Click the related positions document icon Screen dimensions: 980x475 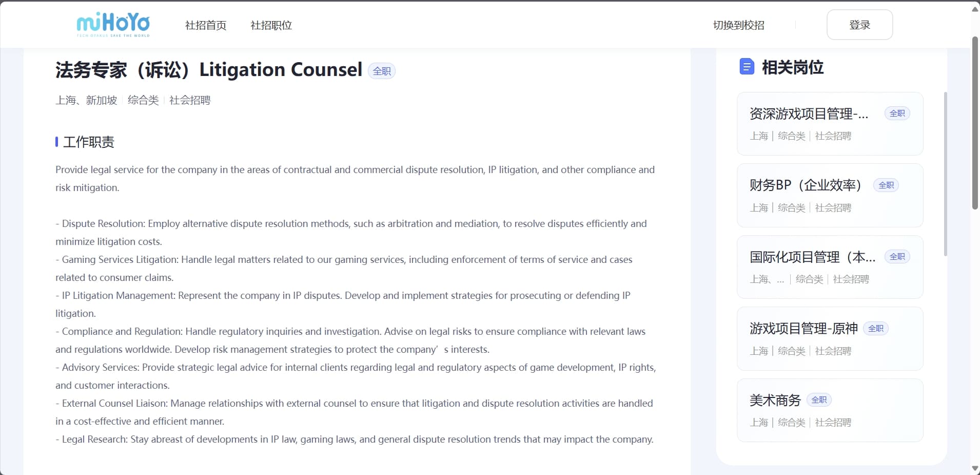coord(747,67)
